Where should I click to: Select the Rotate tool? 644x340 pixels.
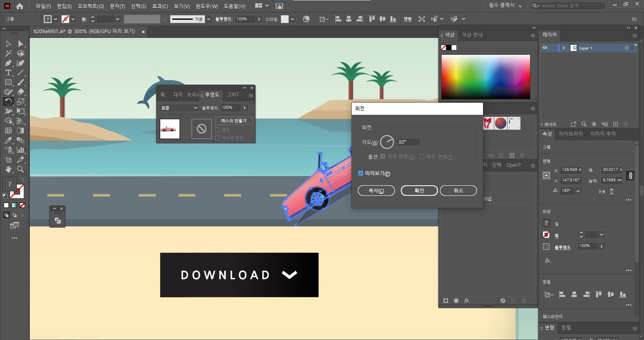pos(8,102)
